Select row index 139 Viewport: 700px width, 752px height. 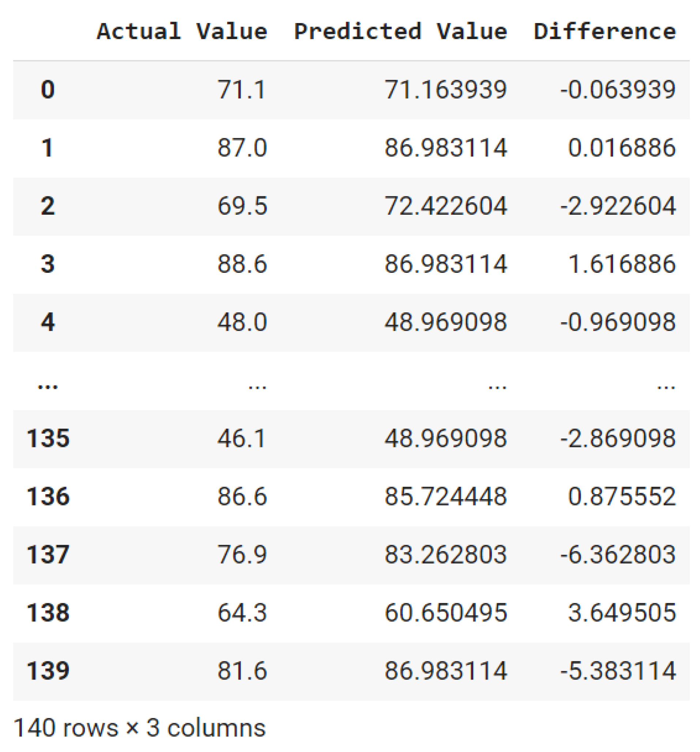coord(48,671)
